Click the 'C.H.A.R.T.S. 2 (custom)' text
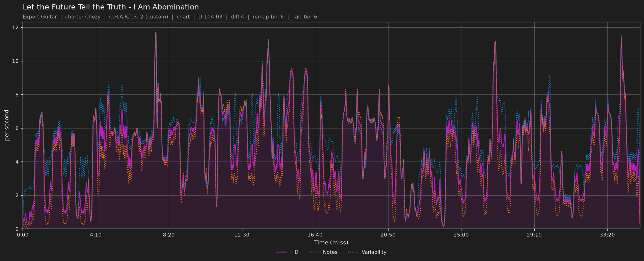Screen dimensions: 644x261 click(138, 17)
